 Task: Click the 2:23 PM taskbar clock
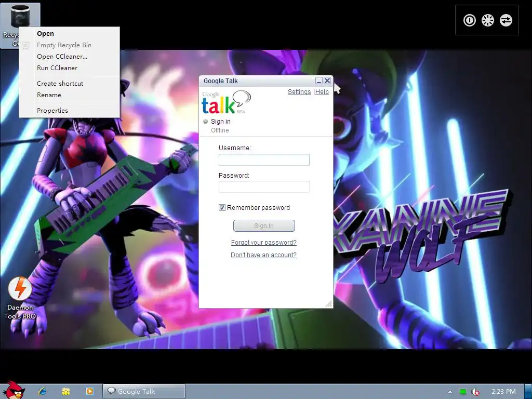coord(503,392)
